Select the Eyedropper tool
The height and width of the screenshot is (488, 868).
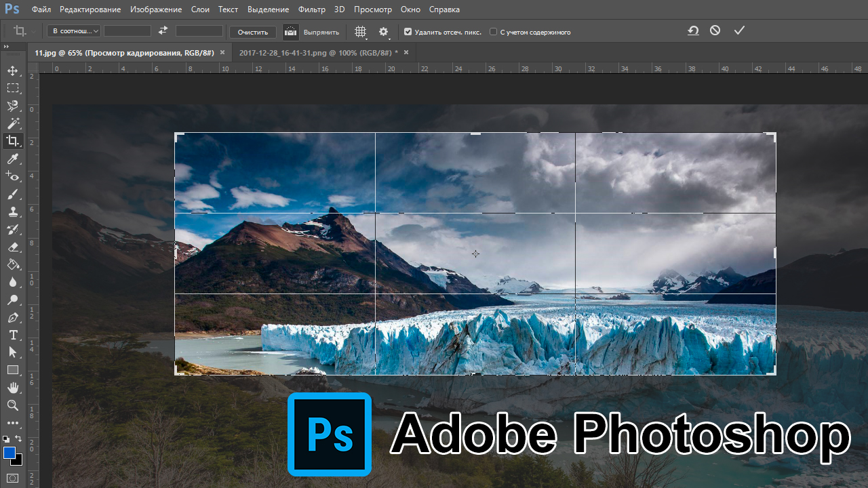click(13, 159)
